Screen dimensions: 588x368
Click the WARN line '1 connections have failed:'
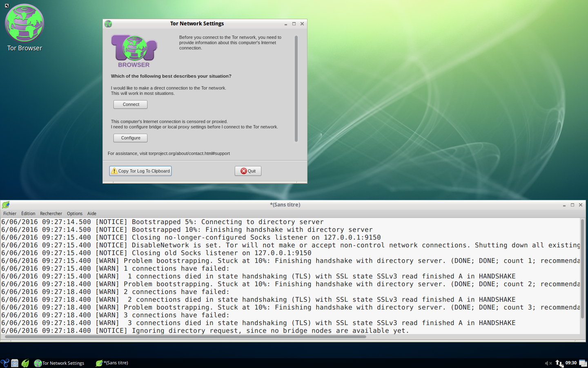(116, 269)
